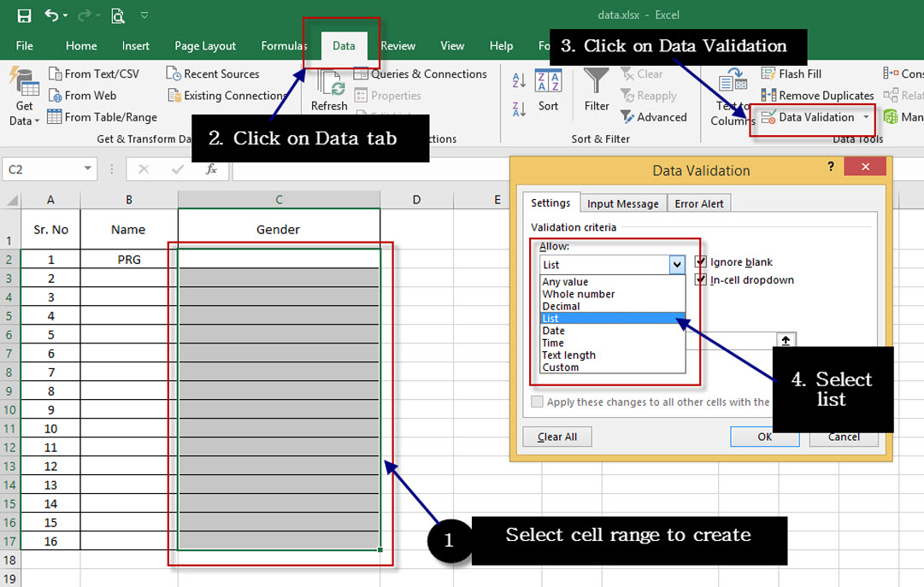Confirm with the OK button
Image resolution: width=924 pixels, height=587 pixels.
[764, 437]
